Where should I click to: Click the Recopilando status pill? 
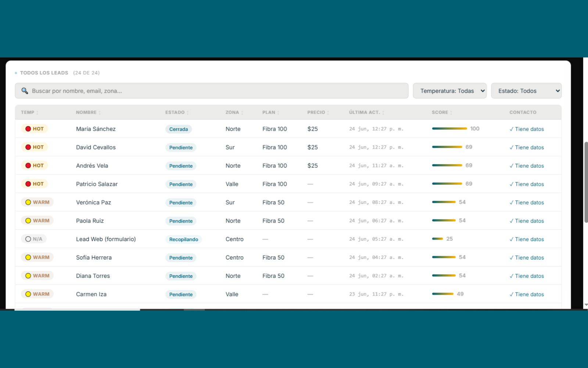(x=184, y=240)
